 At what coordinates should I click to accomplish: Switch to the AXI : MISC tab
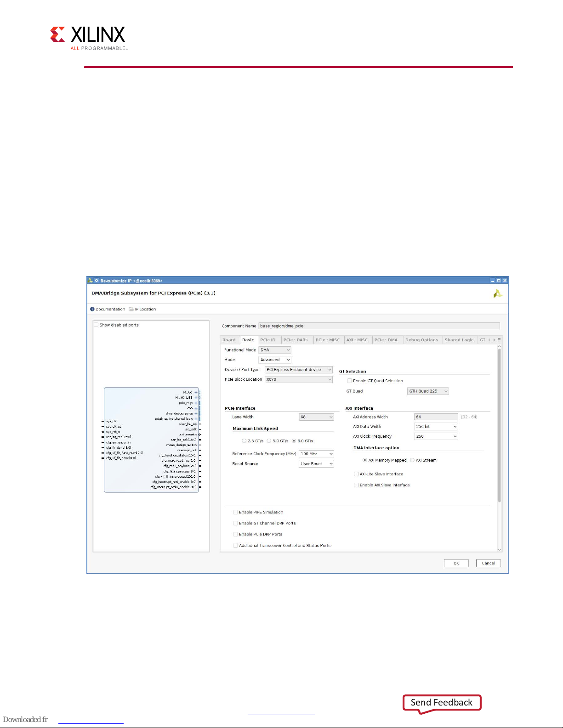357,340
